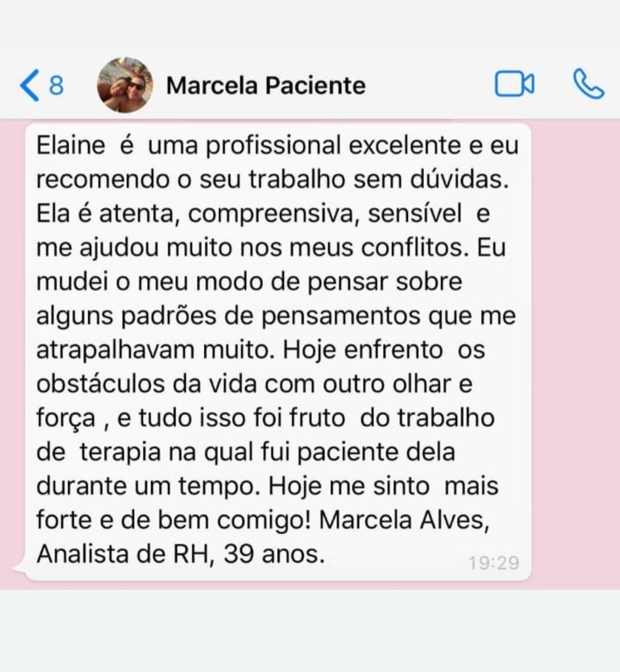Start a video call with Marcela

(x=514, y=85)
